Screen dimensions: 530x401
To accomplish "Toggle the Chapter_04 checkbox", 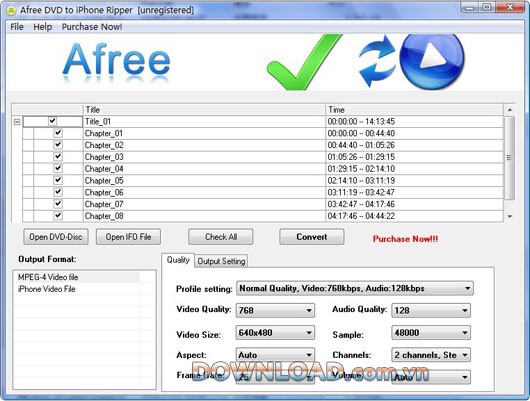I will point(58,168).
